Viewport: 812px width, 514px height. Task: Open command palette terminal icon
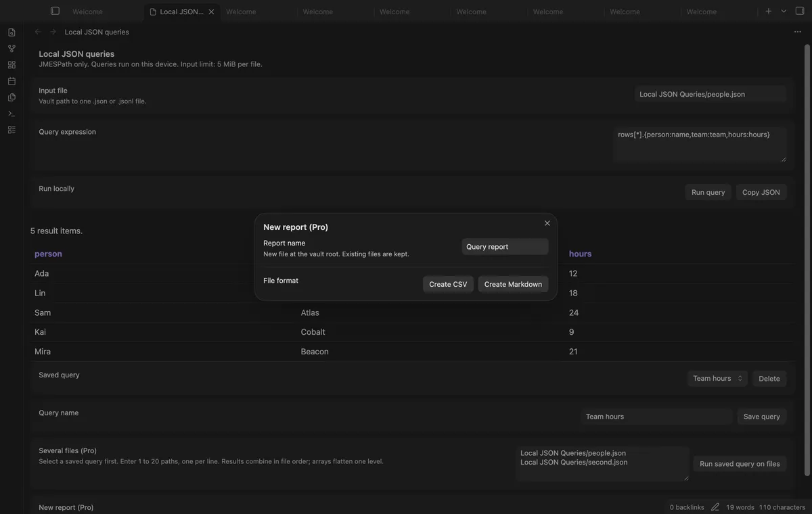12,114
